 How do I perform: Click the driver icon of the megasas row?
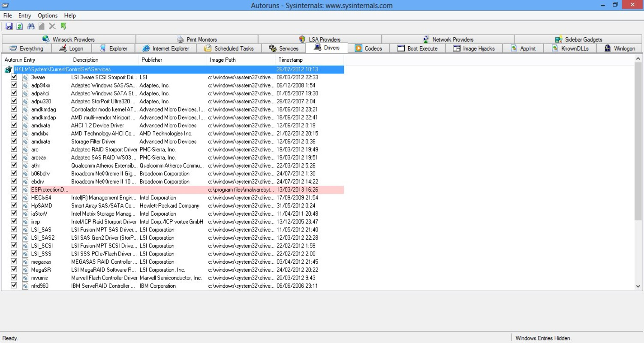25,262
